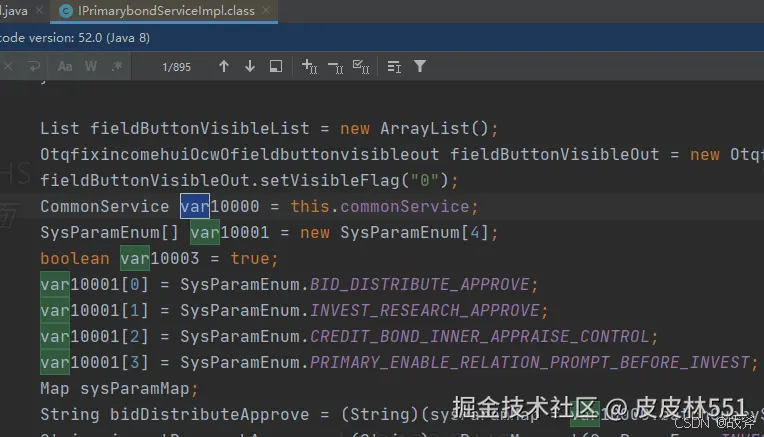
Task: Open the search filter funnel menu
Action: coord(420,67)
